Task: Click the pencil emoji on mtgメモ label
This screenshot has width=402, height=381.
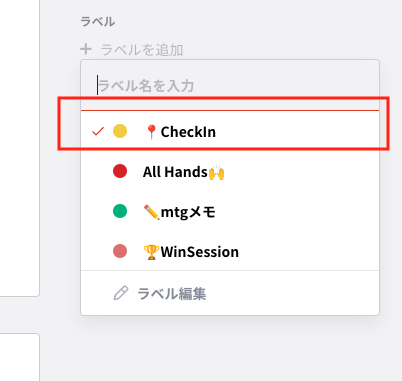Action: click(151, 212)
